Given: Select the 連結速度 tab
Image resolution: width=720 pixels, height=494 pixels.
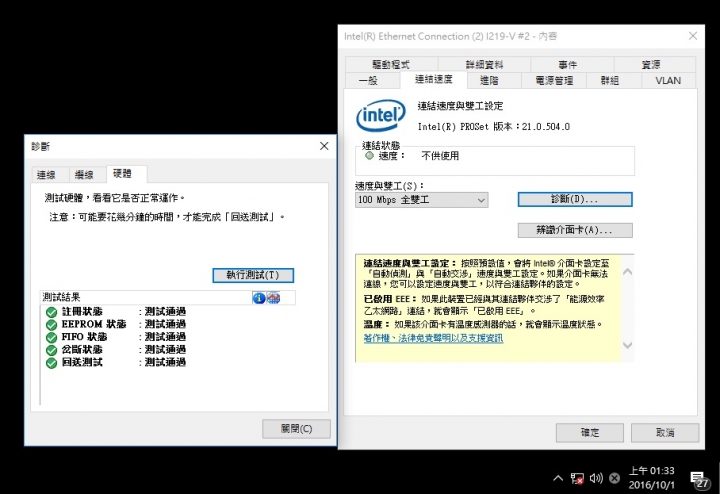Looking at the screenshot, I should point(433,79).
